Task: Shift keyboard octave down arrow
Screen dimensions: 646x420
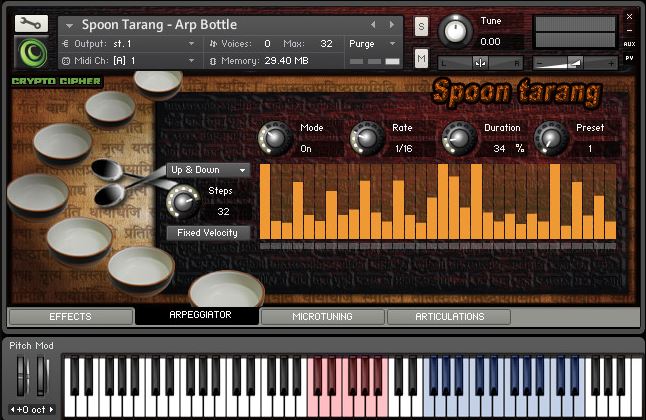Action: (12, 410)
